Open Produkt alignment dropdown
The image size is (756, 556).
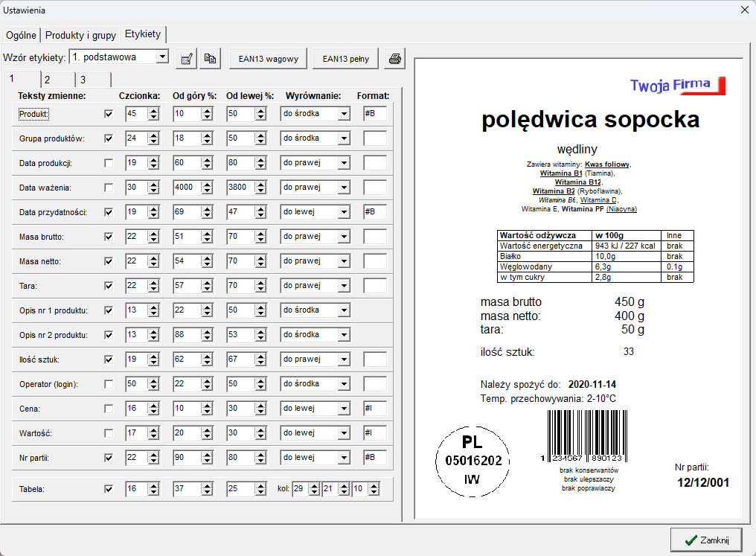(x=344, y=114)
